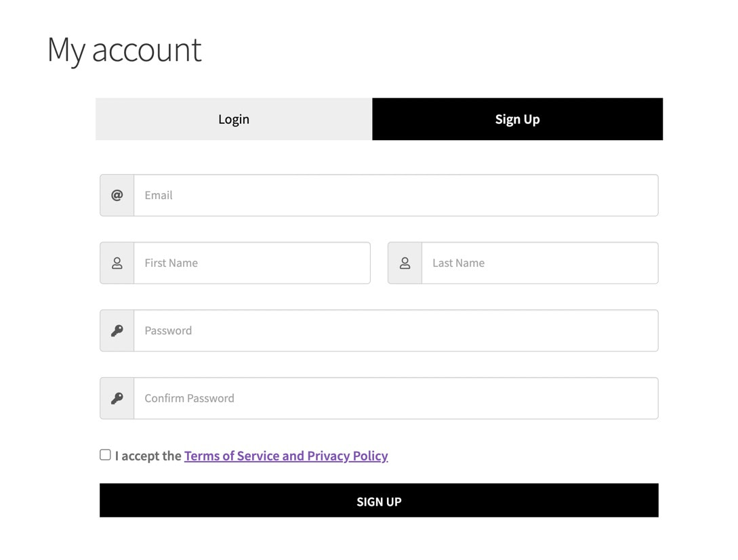Open the Terms of Service and Privacy Policy link
738x560 pixels.
click(x=286, y=456)
